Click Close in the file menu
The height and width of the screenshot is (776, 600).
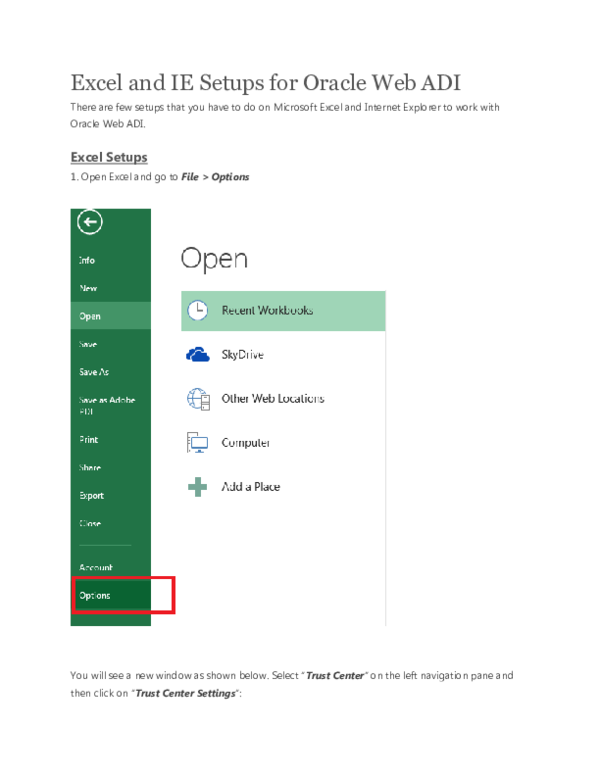[x=90, y=523]
